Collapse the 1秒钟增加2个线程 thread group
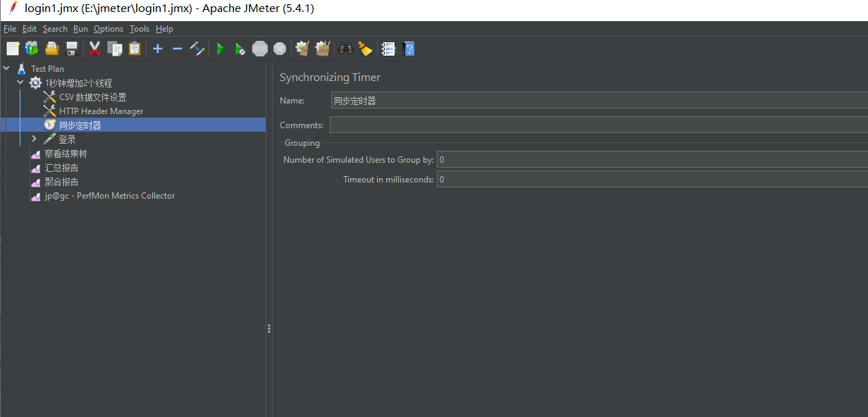The height and width of the screenshot is (417, 868). (20, 82)
